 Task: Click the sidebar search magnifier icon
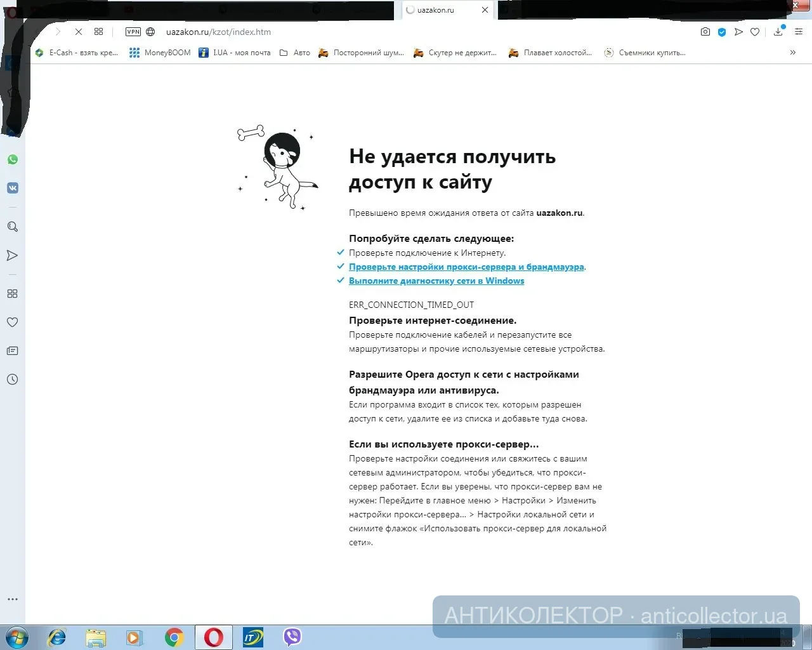(x=12, y=227)
